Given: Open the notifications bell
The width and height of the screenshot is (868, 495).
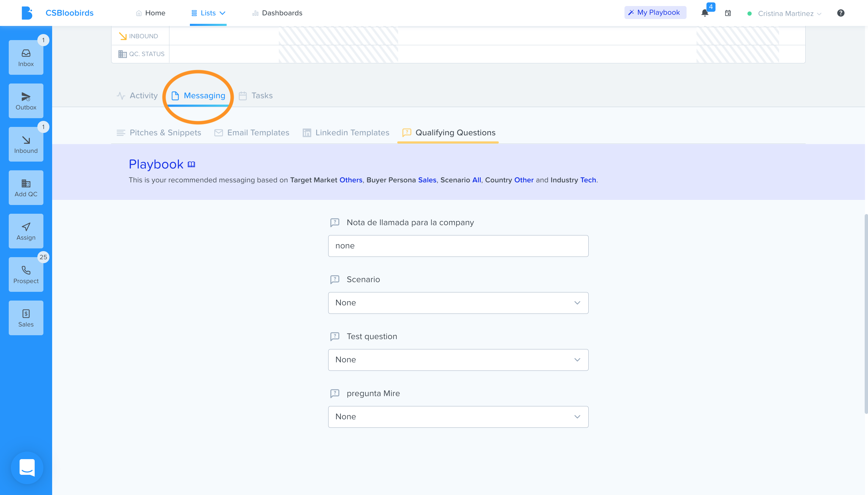Looking at the screenshot, I should [705, 13].
